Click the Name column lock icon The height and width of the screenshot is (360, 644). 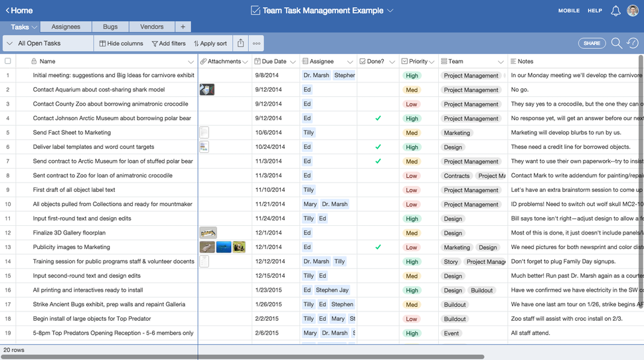point(34,61)
